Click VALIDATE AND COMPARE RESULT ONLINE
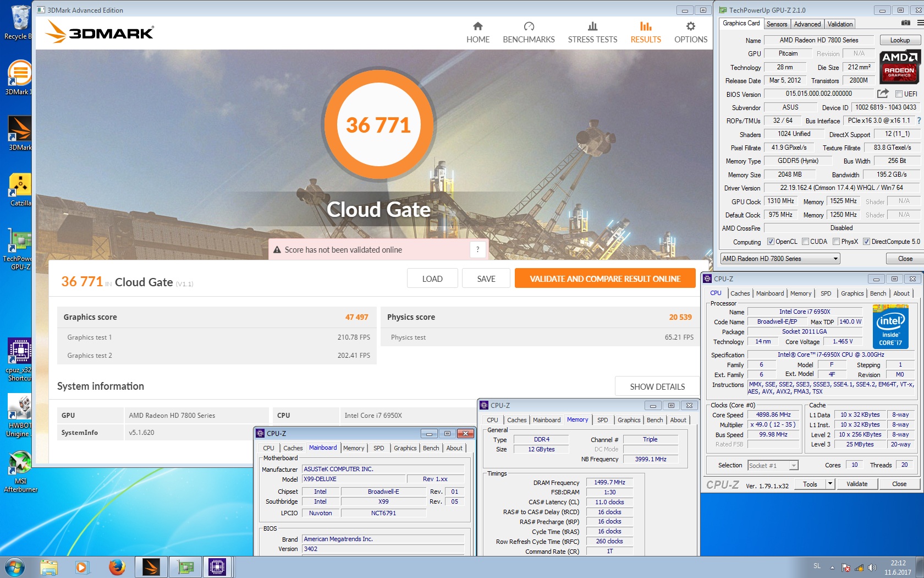The width and height of the screenshot is (924, 578). pos(605,279)
